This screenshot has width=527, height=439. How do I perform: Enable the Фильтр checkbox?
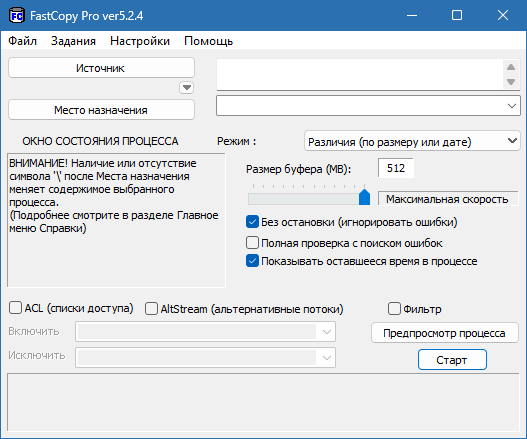(394, 309)
